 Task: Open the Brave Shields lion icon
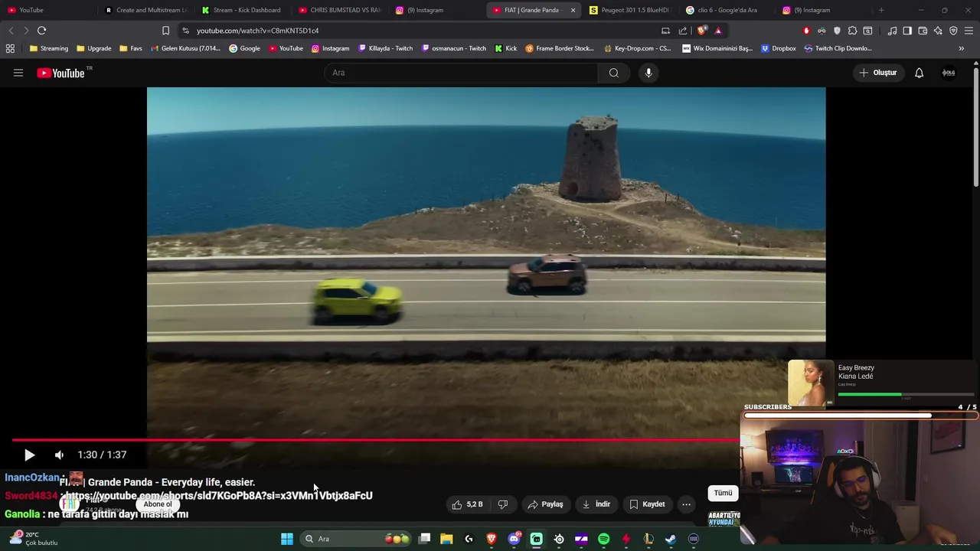click(x=702, y=31)
